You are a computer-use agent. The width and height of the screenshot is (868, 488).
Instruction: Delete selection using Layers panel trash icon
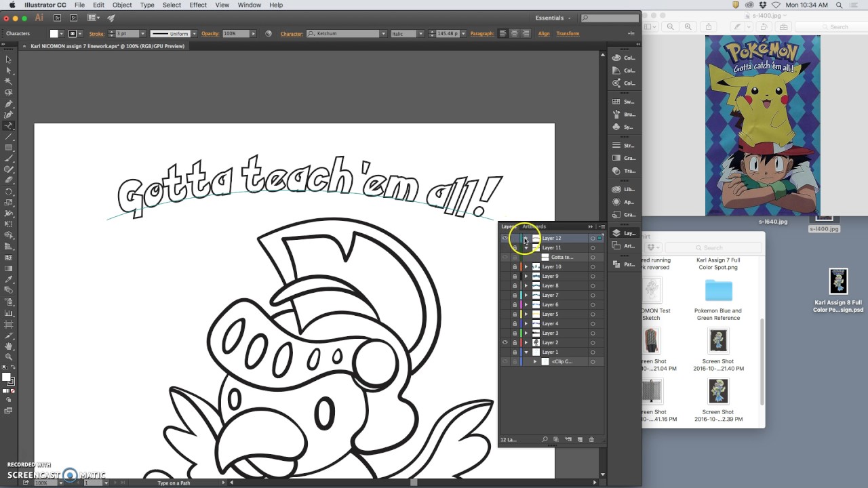coord(591,440)
